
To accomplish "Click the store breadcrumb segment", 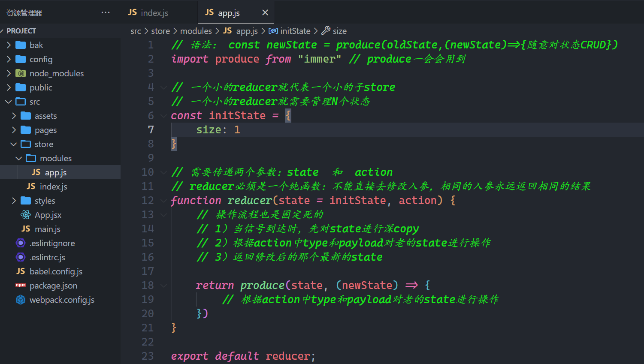I will (160, 31).
